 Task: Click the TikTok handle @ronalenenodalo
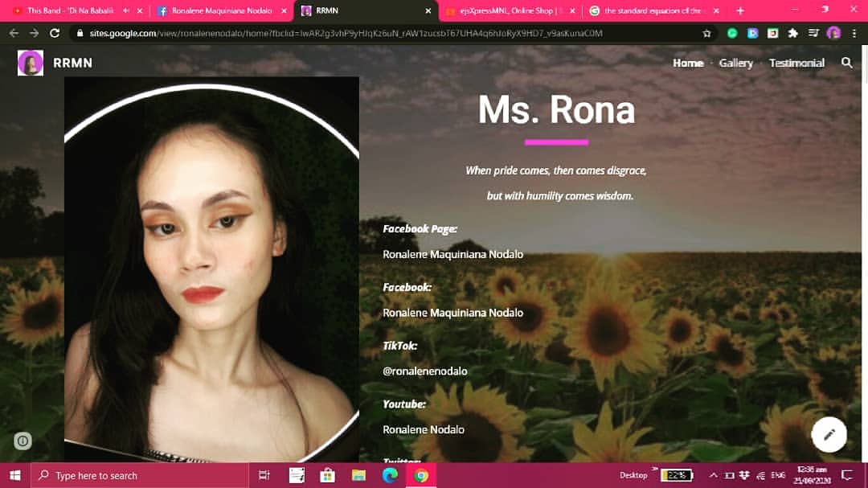tap(424, 371)
